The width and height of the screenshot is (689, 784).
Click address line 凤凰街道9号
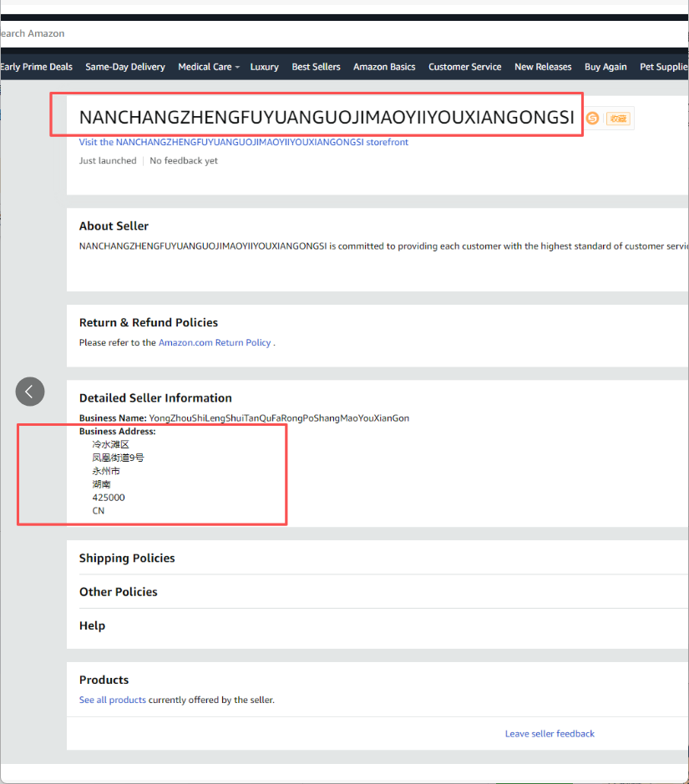click(118, 458)
